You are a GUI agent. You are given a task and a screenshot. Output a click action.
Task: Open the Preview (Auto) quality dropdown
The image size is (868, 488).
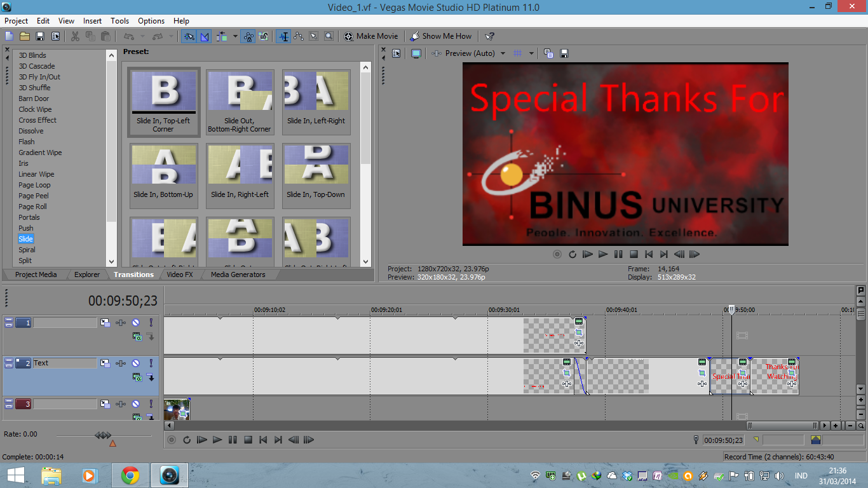pyautogui.click(x=503, y=53)
